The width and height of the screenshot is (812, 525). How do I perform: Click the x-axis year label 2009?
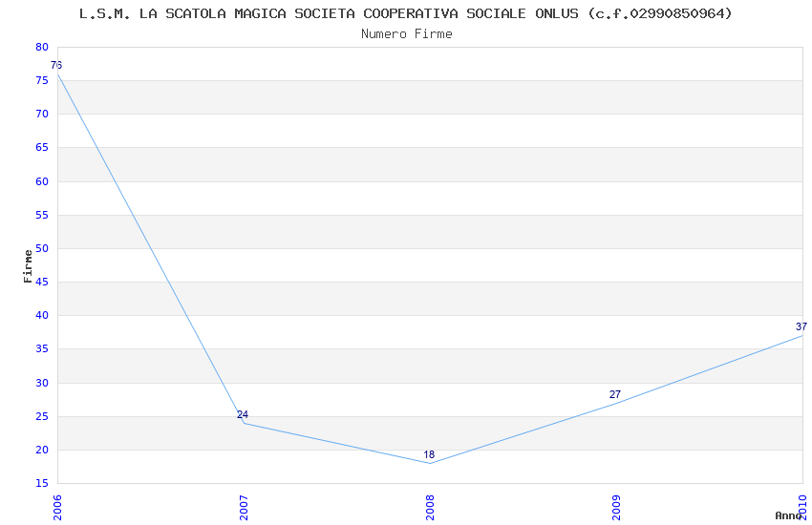616,508
